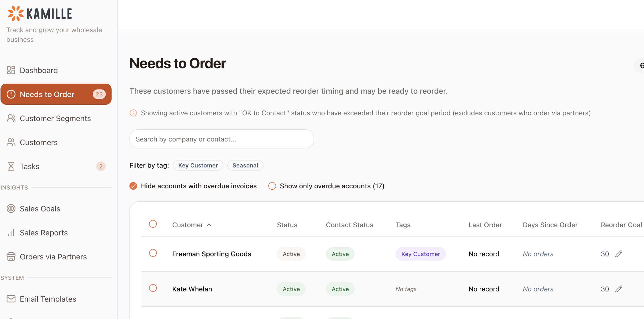This screenshot has height=319, width=644.
Task: Open the Customers menu item
Action: [x=39, y=142]
